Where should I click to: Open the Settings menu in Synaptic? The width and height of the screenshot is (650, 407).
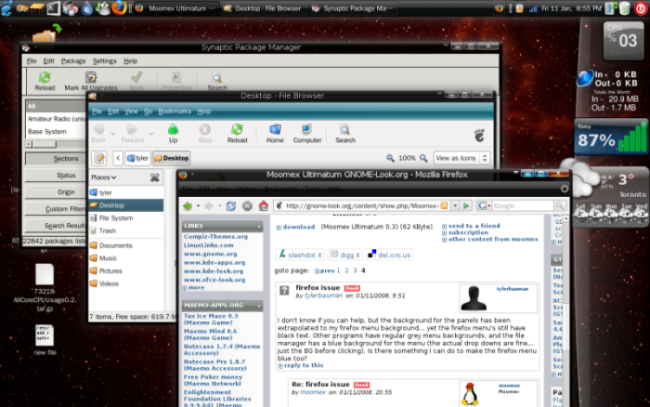tap(104, 61)
